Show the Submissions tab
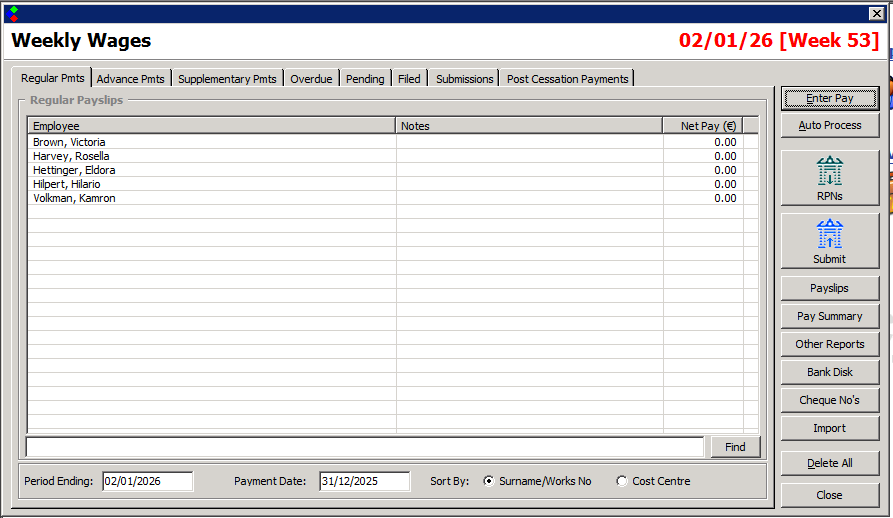 click(464, 79)
